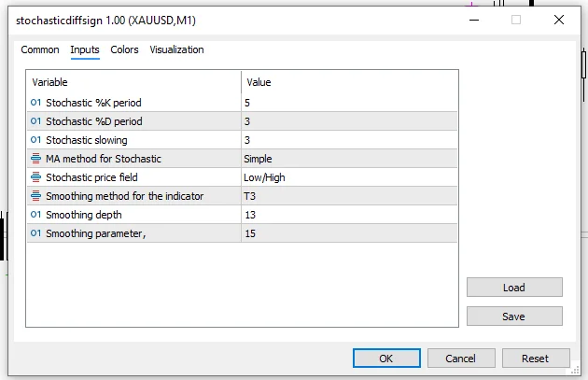588x380 pixels.
Task: Select 'MA method for Stochastic' variable name
Action: tap(103, 159)
